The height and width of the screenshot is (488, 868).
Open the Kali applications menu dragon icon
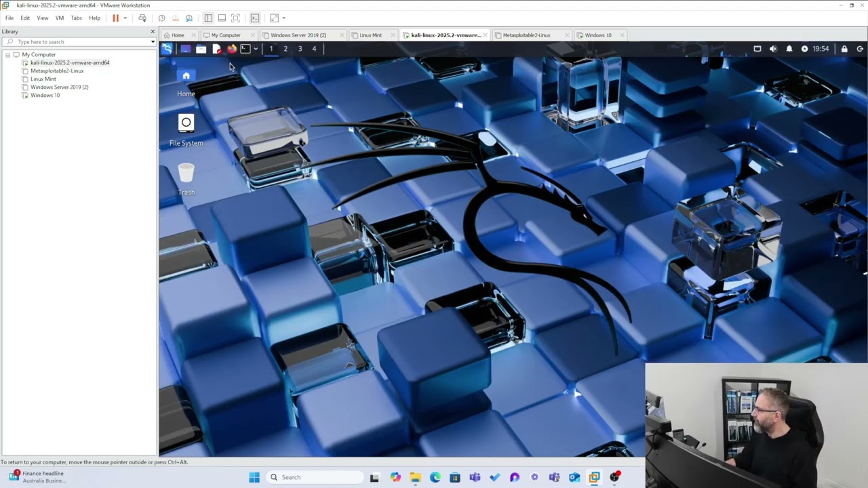pos(167,49)
